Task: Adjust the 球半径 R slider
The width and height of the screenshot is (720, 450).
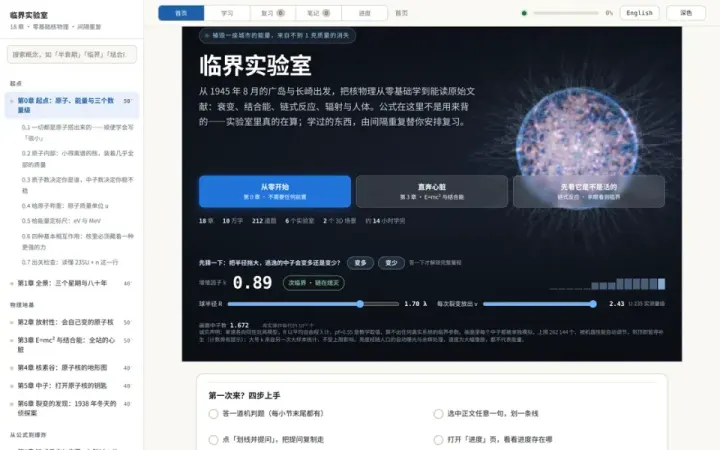Action: pos(313,304)
